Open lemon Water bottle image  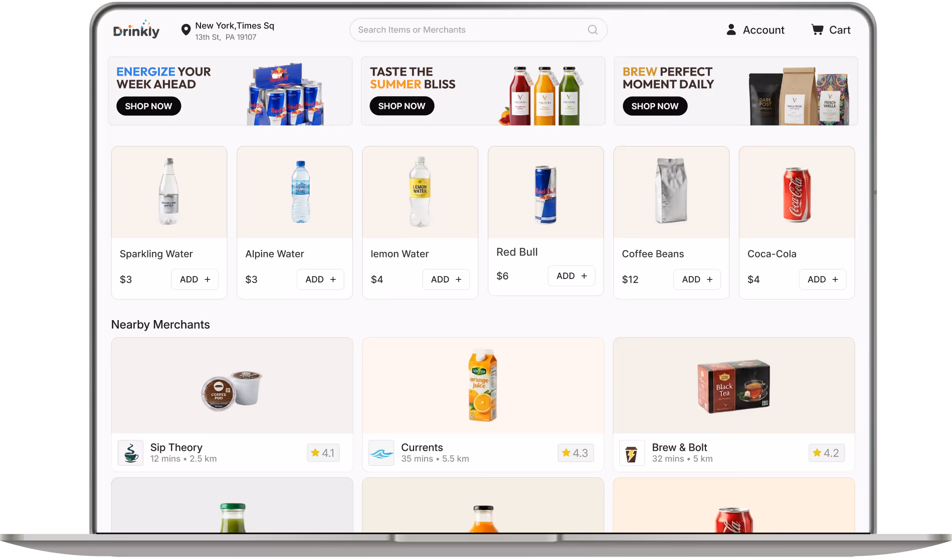click(x=420, y=192)
